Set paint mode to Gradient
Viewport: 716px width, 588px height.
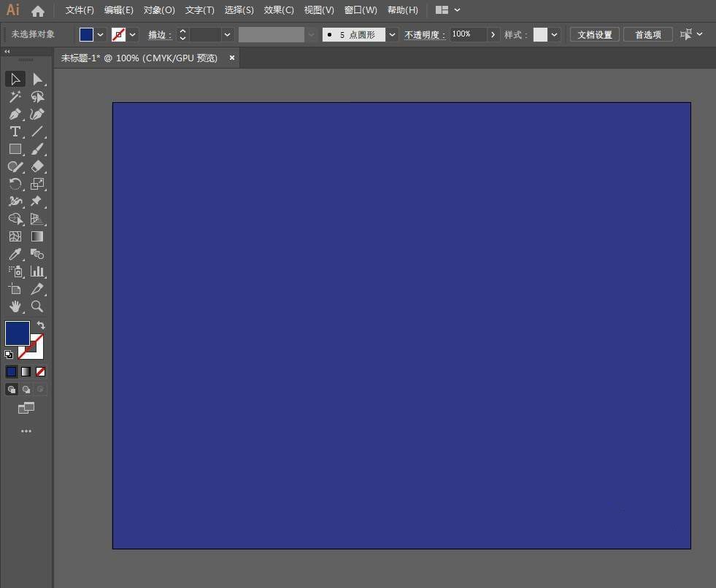click(x=26, y=371)
